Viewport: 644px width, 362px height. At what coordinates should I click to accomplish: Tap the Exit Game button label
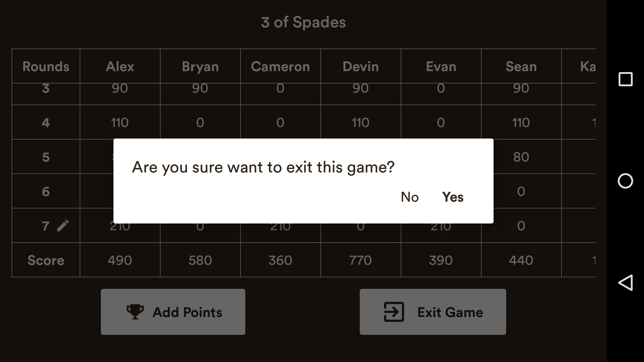(x=450, y=312)
